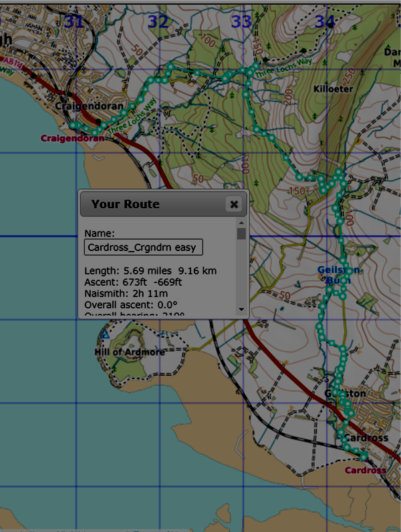Select the route end waypoint near Cardross station

click(364, 457)
